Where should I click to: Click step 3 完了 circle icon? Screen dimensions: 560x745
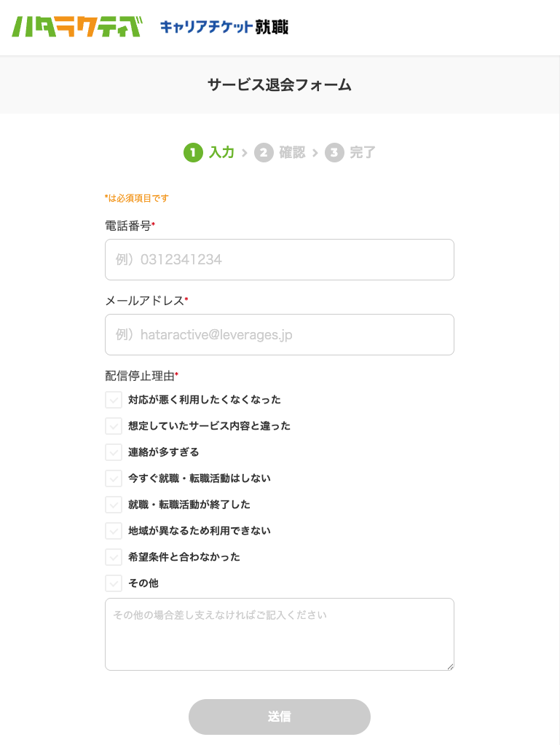pyautogui.click(x=334, y=153)
